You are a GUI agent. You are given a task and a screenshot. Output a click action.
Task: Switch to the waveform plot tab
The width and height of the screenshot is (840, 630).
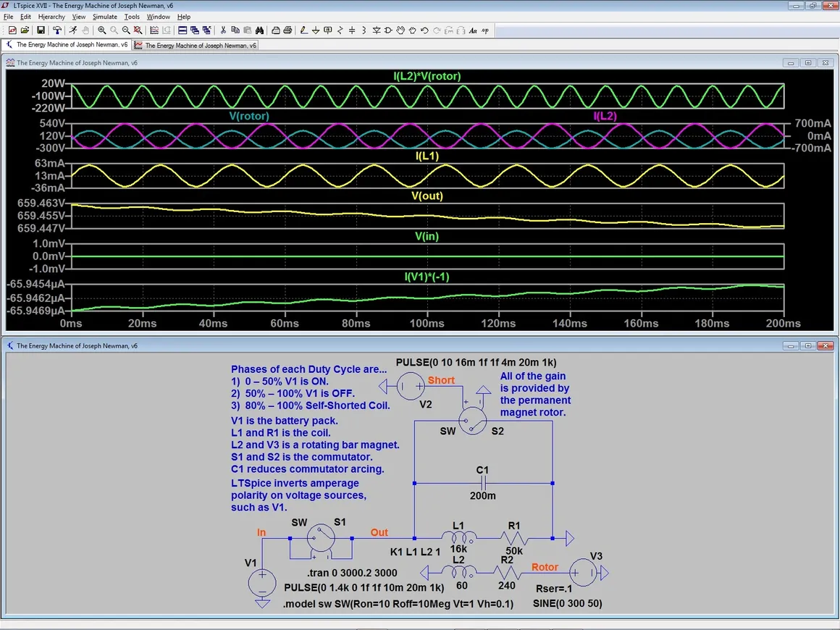point(196,45)
